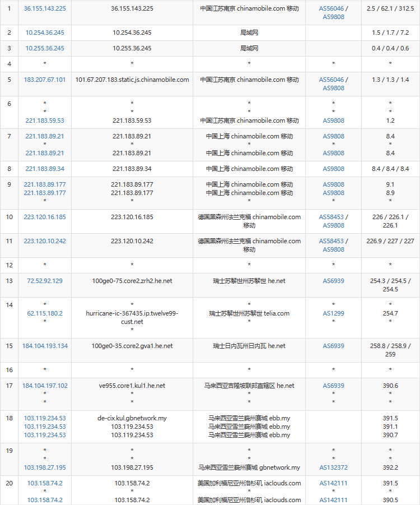Open IP link 36.155.143.225 in hop 1
The width and height of the screenshot is (420, 505).
(x=45, y=9)
